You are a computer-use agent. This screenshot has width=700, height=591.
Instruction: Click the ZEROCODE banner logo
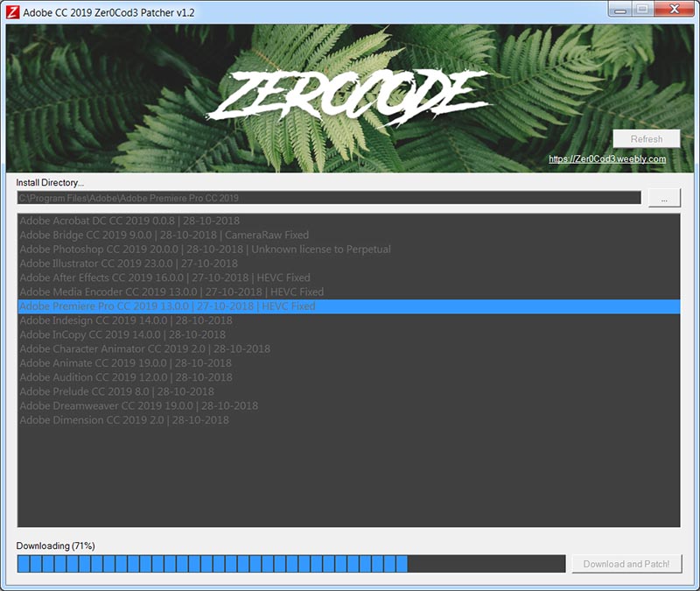348,98
